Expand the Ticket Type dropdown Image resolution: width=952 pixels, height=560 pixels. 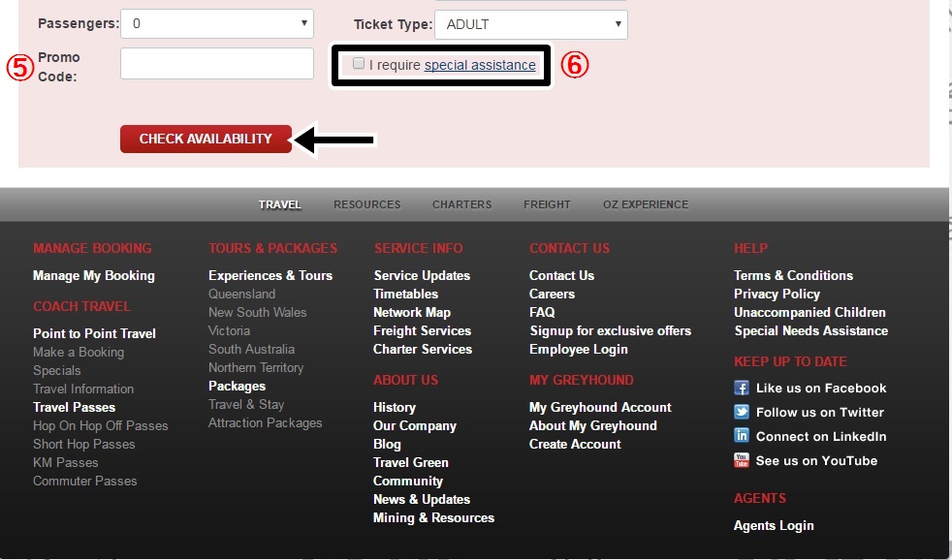click(530, 24)
